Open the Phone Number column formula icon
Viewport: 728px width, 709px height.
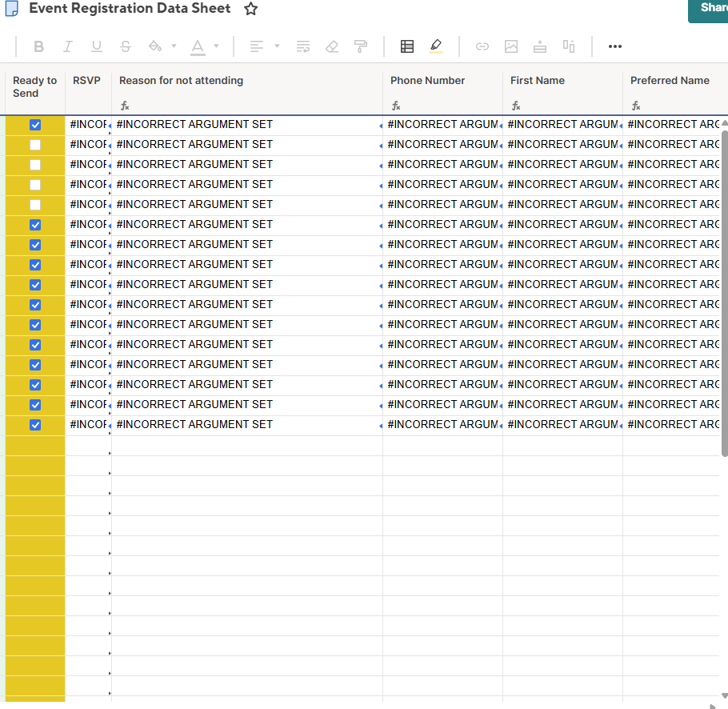click(x=396, y=106)
